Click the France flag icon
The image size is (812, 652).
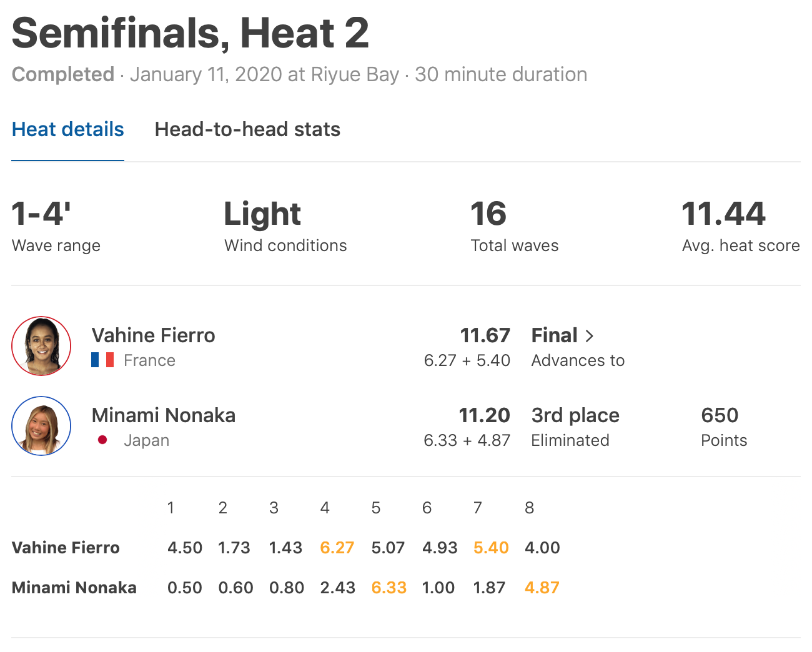click(x=102, y=360)
